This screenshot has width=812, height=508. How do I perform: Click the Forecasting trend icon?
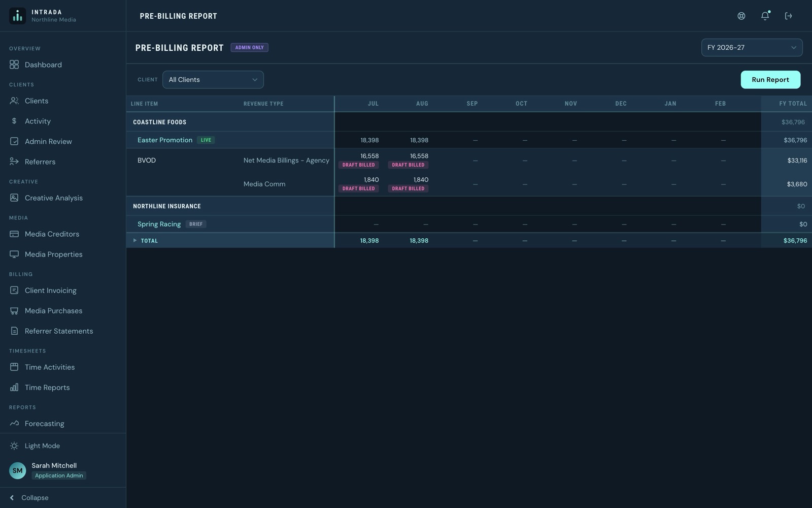(x=14, y=423)
